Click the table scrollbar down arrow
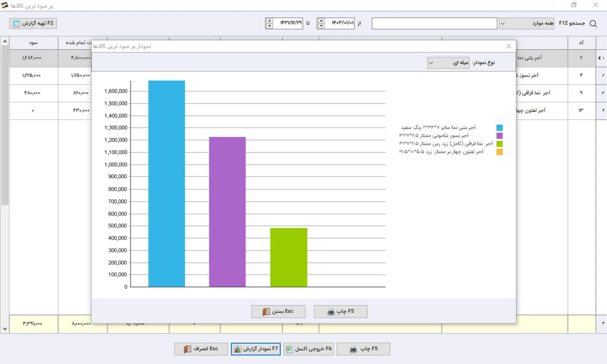Viewport: 607px width, 364px height. coord(5,328)
